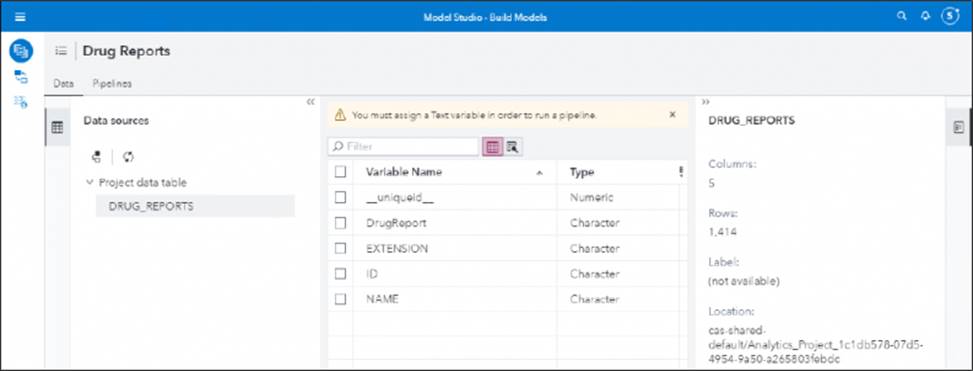Click the add data source icon
The width and height of the screenshot is (973, 371).
(x=96, y=157)
